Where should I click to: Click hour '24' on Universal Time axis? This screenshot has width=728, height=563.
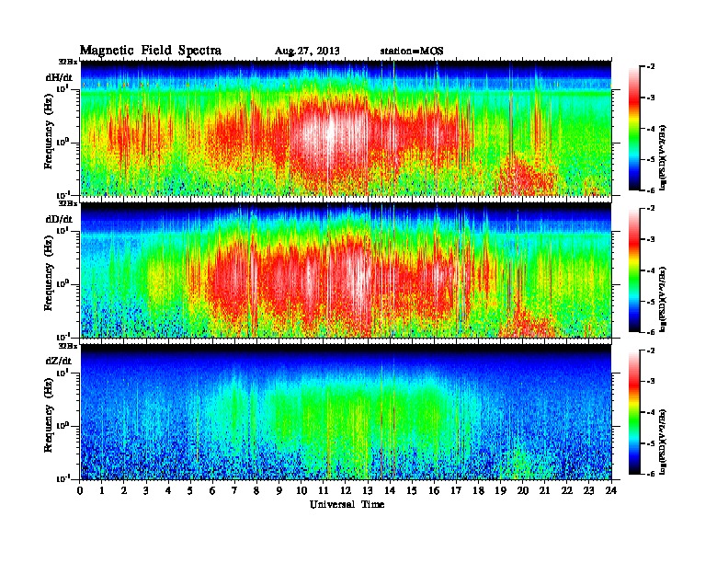pyautogui.click(x=611, y=490)
